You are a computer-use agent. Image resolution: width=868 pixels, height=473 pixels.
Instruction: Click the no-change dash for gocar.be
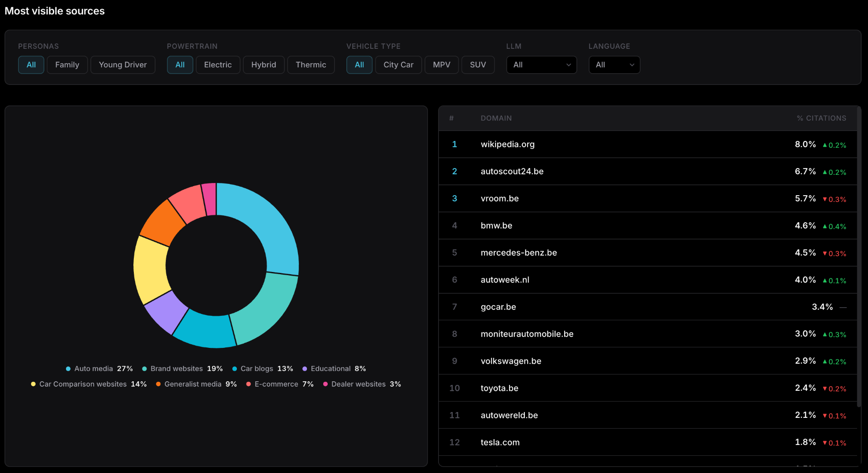(x=843, y=307)
